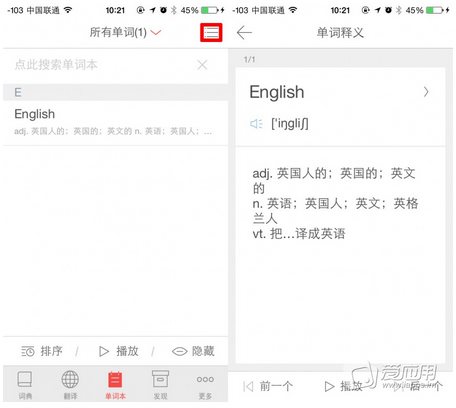
Task: Start word playback with 播放 in wordbook
Action: point(118,351)
